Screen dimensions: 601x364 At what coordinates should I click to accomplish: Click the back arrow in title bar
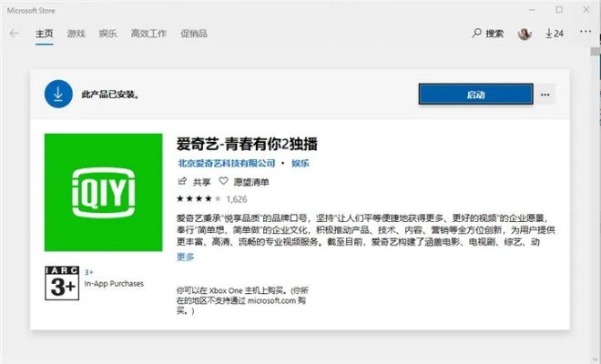(x=14, y=34)
